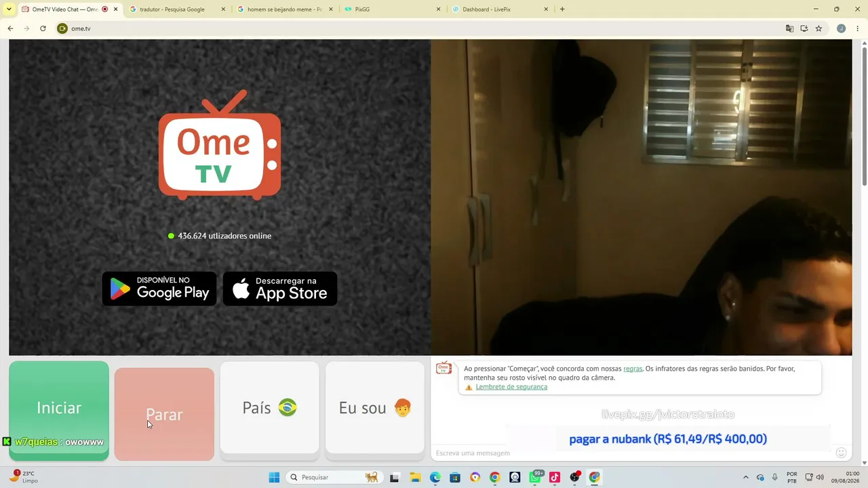Viewport: 868px width, 488px height.
Task: Click the 436.624 utilizadores online text
Action: [224, 236]
